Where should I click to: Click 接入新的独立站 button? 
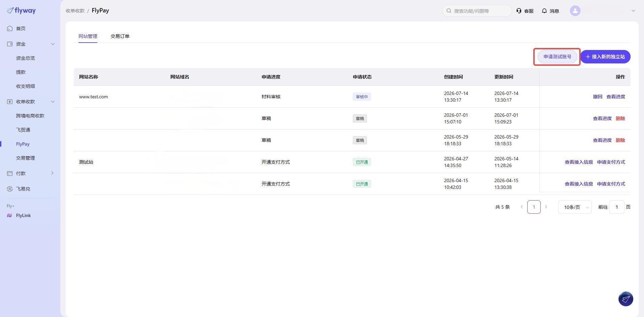click(x=605, y=57)
